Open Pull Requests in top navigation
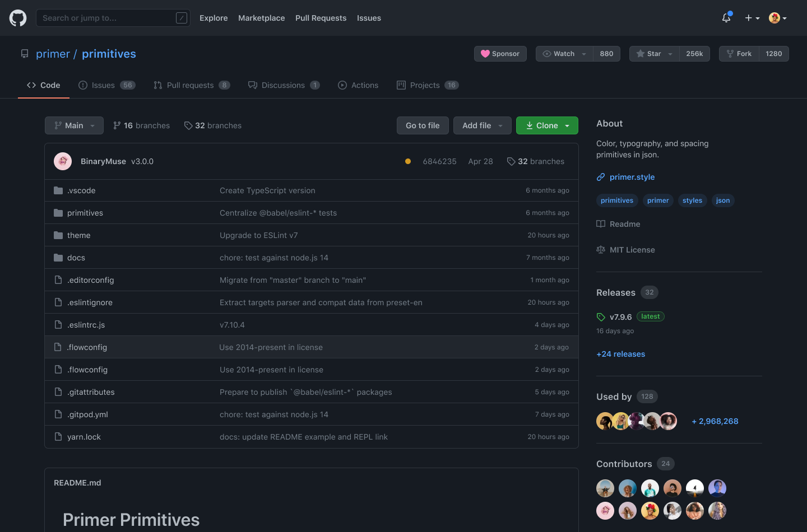 (x=321, y=18)
